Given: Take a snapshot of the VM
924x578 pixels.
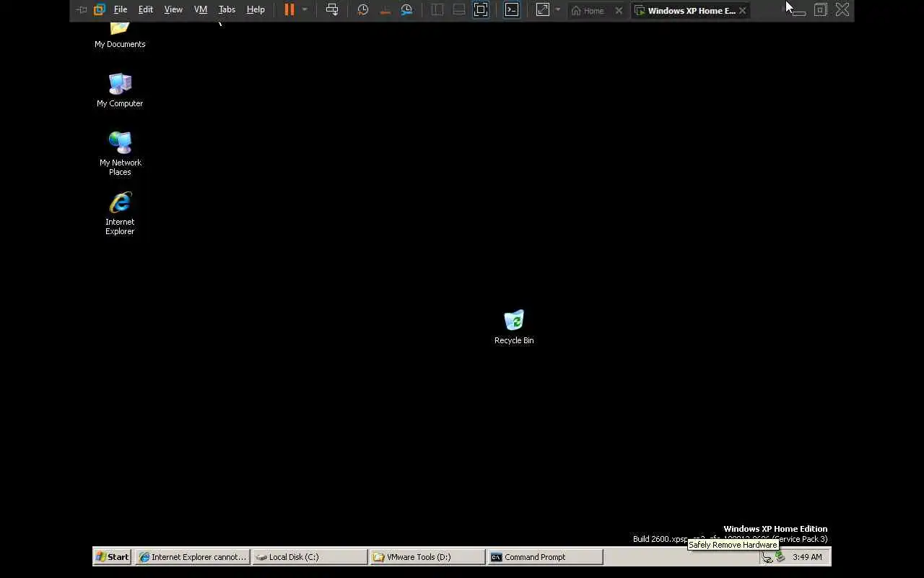Looking at the screenshot, I should click(x=363, y=10).
